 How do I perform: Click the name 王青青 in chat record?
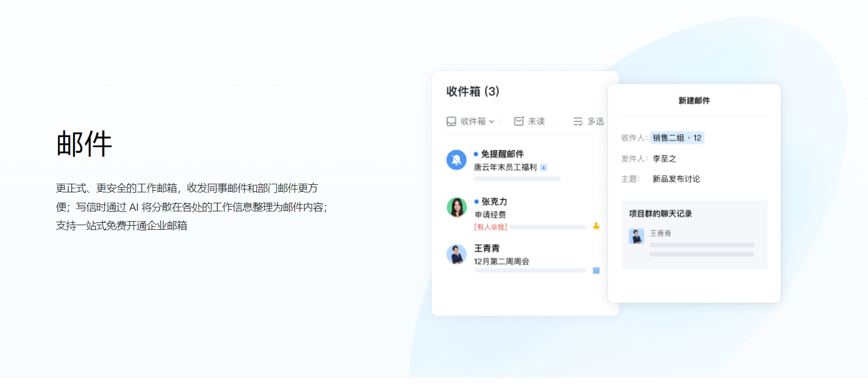pyautogui.click(x=661, y=233)
